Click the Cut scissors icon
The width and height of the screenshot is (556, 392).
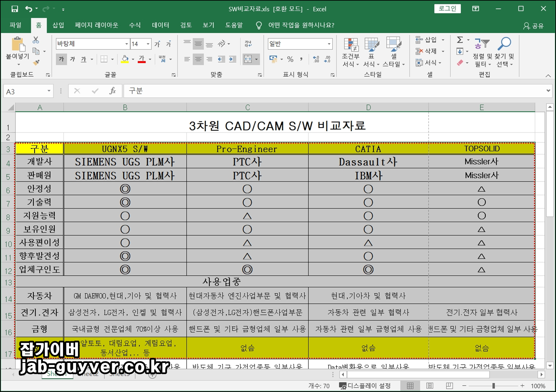click(x=36, y=40)
